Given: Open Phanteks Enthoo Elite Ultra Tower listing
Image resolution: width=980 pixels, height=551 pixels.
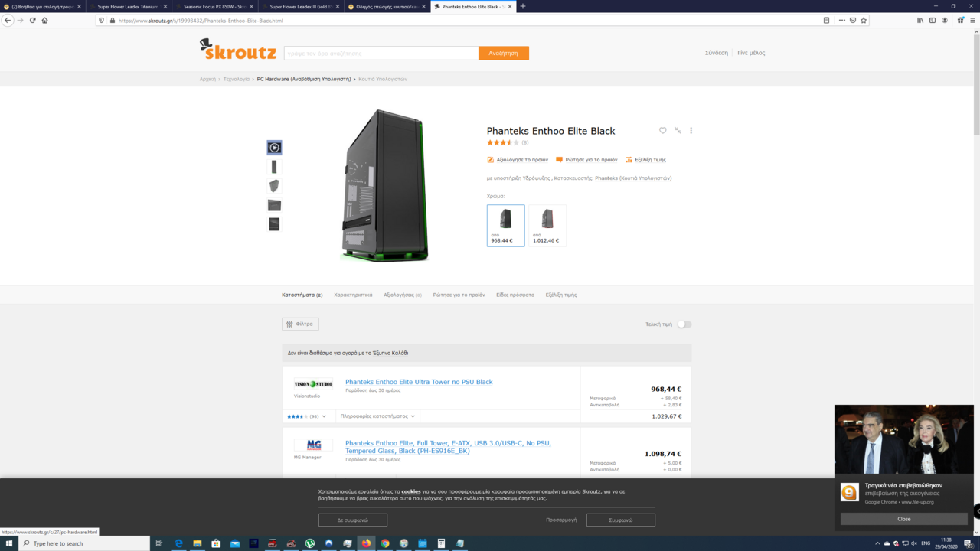Looking at the screenshot, I should click(x=419, y=382).
